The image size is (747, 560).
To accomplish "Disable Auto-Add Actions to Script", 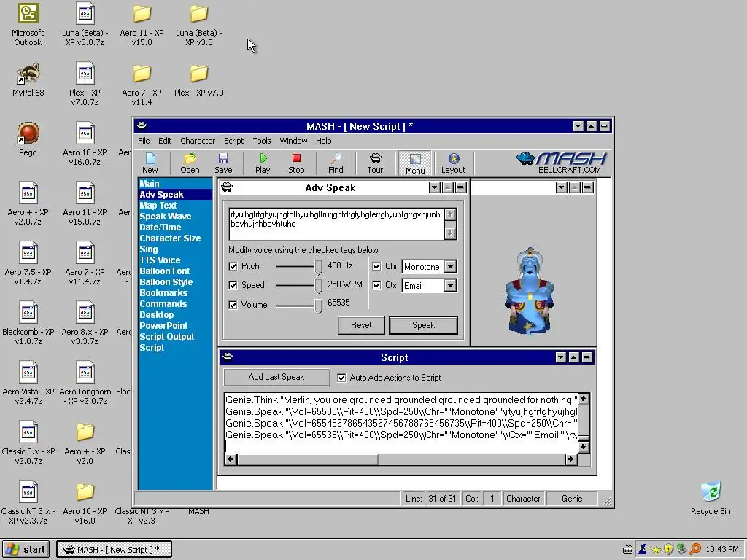I will click(x=341, y=378).
